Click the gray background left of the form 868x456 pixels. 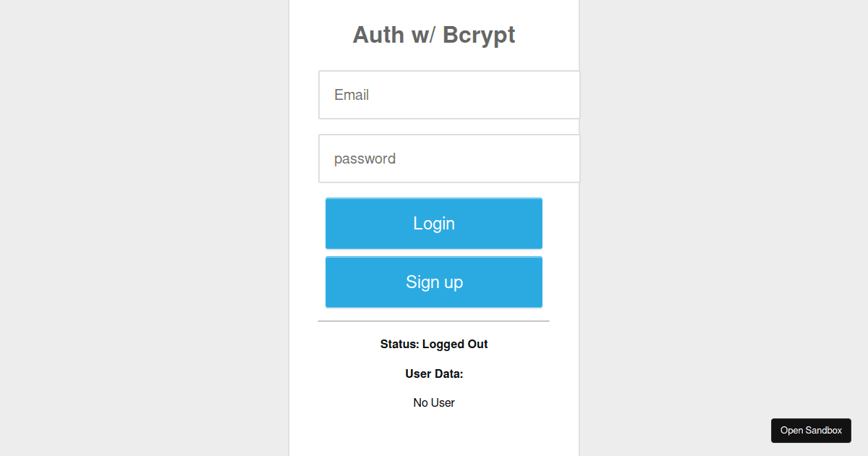point(145,228)
